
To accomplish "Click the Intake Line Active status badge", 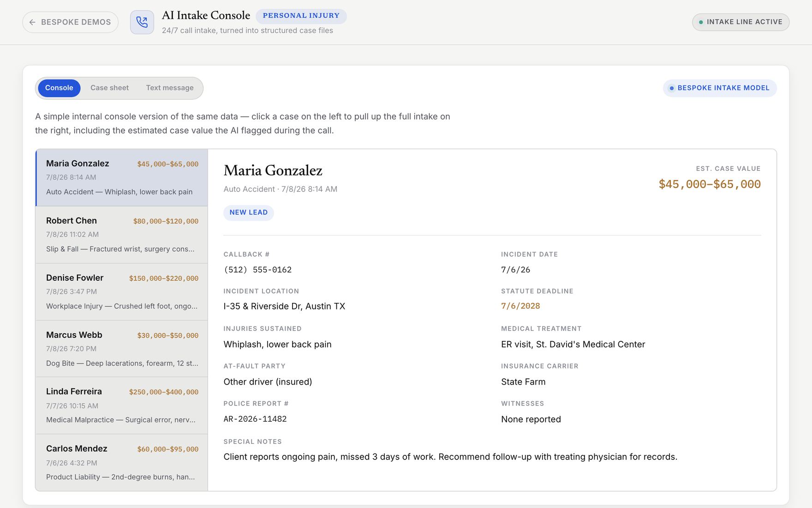I will click(x=740, y=22).
